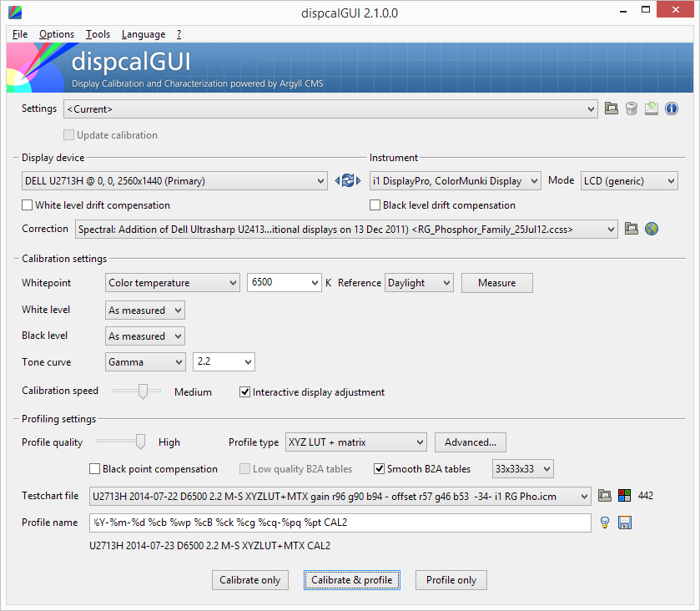The height and width of the screenshot is (611, 700).
Task: Click the generated profile name text below field
Action: (209, 545)
